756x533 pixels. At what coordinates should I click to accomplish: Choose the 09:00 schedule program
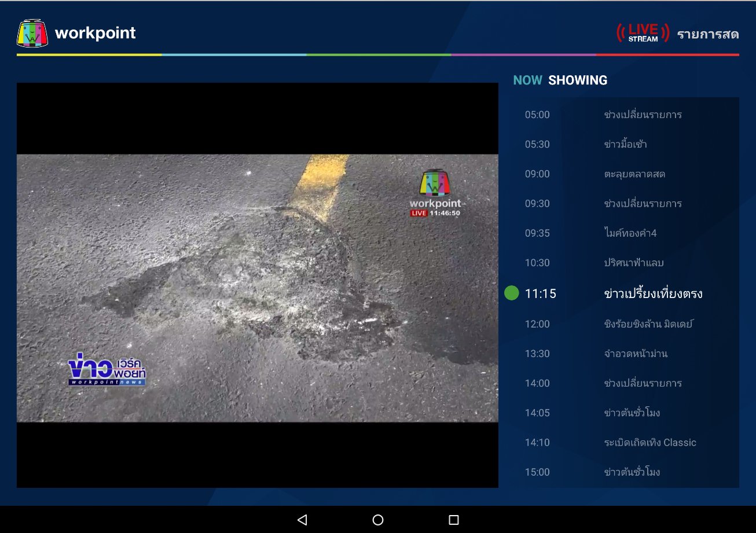click(622, 174)
